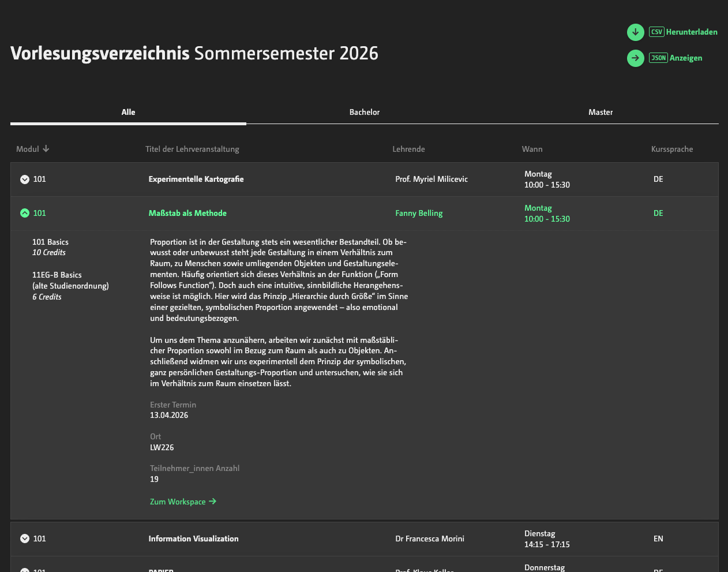This screenshot has height=572, width=728.
Task: Expand the Experimentelle Kartografie row chevron
Action: pos(25,180)
